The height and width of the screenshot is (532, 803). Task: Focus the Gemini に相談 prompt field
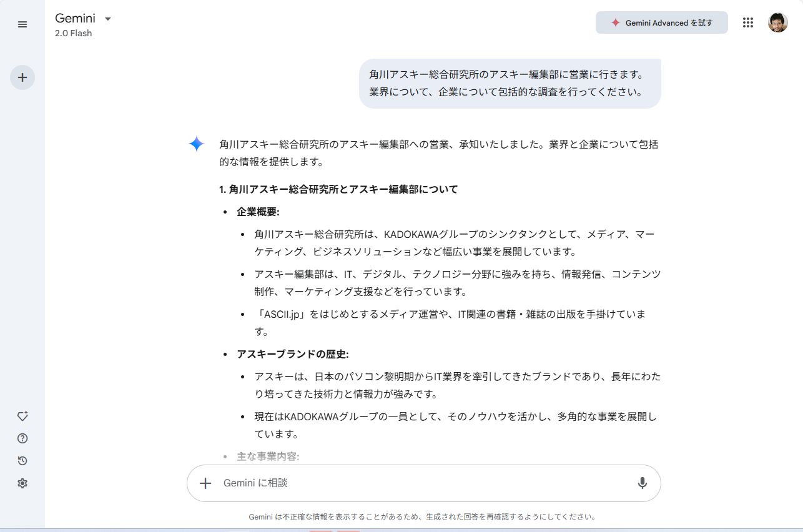pos(423,483)
